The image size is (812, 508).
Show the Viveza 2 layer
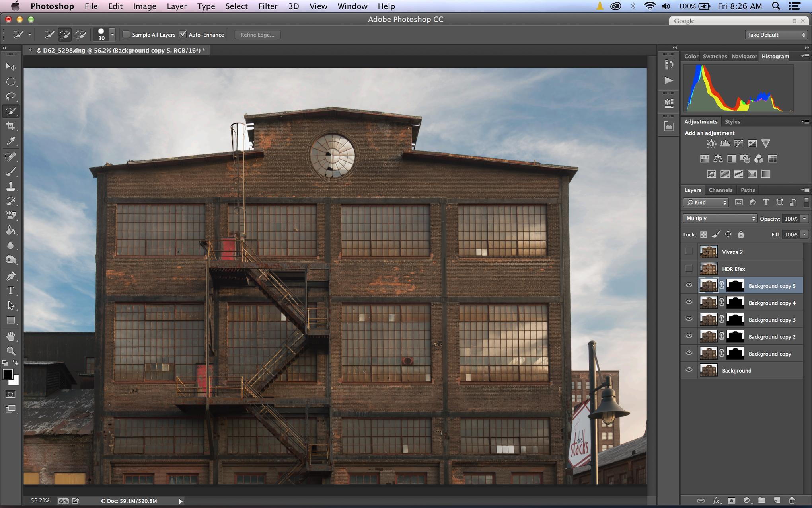[689, 252]
